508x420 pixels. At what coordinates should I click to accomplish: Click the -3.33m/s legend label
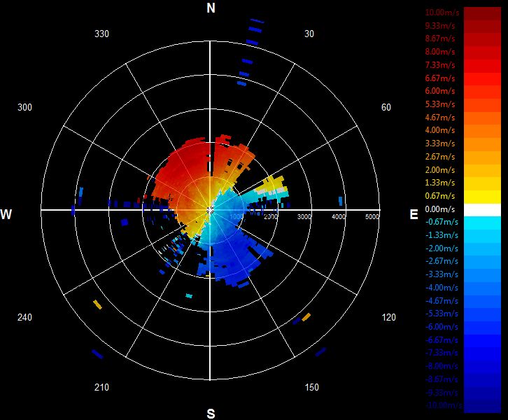442,274
